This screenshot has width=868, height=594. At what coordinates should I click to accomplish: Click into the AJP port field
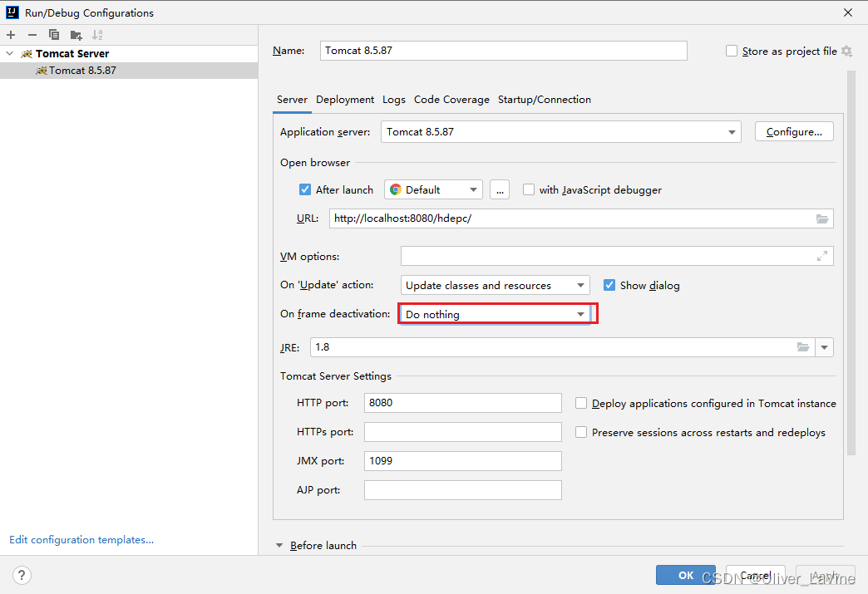463,490
